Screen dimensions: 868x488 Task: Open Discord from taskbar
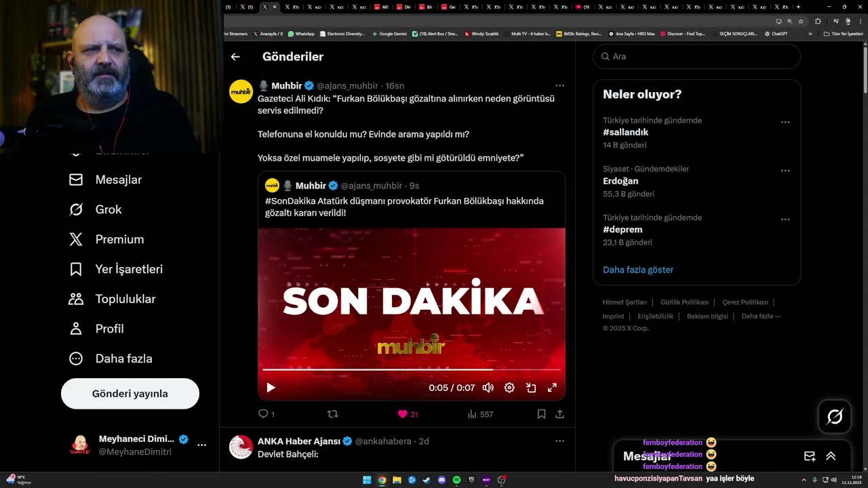441,480
